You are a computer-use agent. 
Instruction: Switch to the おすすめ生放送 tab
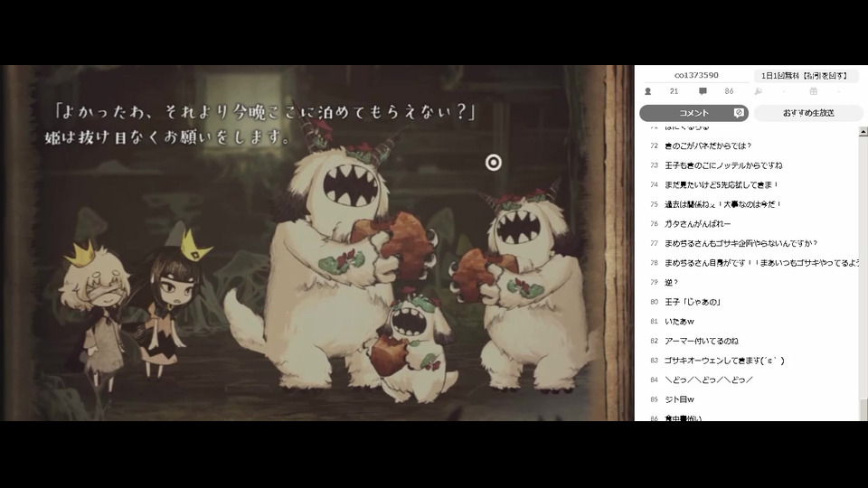click(808, 113)
